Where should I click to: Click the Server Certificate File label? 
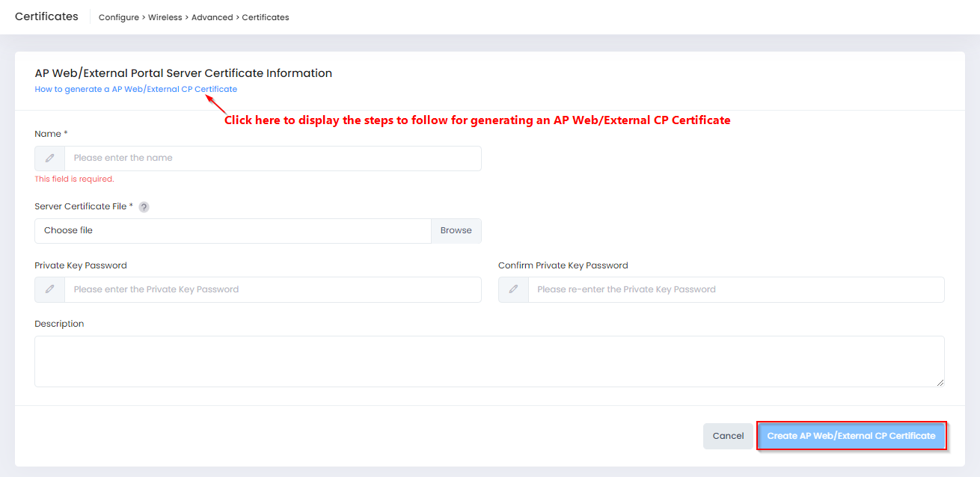(82, 206)
